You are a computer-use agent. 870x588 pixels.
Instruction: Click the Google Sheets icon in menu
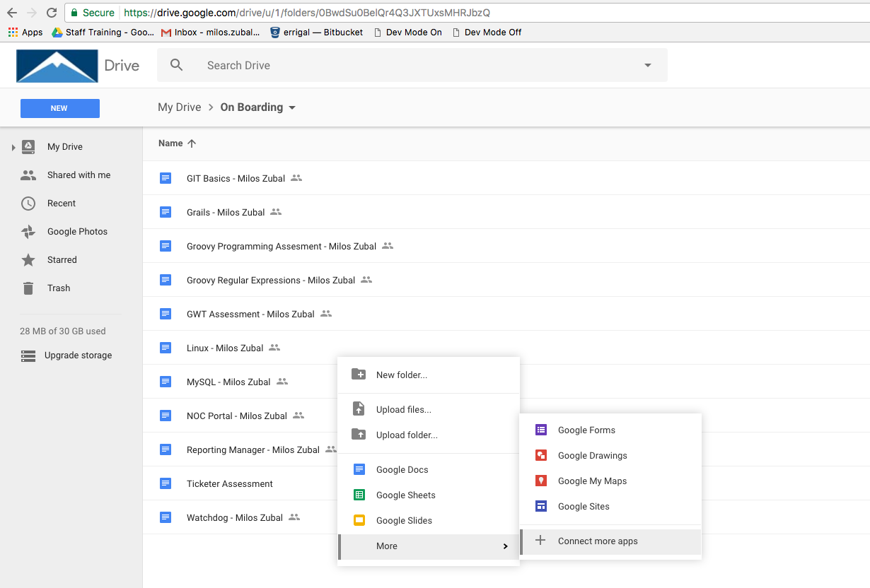pos(359,495)
